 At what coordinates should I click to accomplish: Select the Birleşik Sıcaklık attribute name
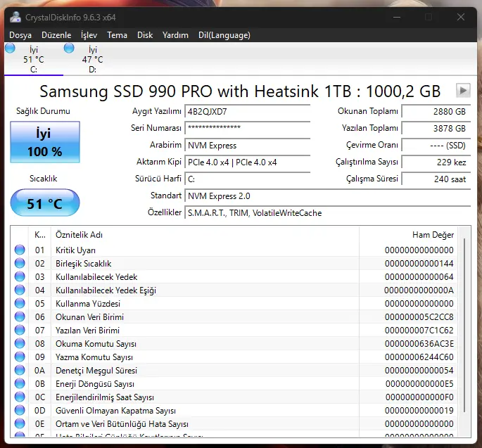[x=83, y=264]
